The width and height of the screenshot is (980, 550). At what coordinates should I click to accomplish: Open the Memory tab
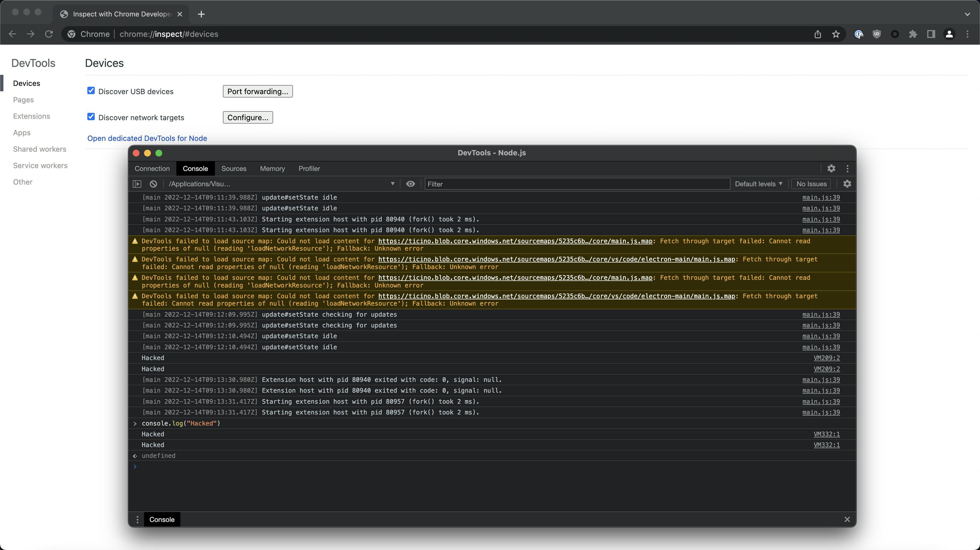click(x=273, y=168)
